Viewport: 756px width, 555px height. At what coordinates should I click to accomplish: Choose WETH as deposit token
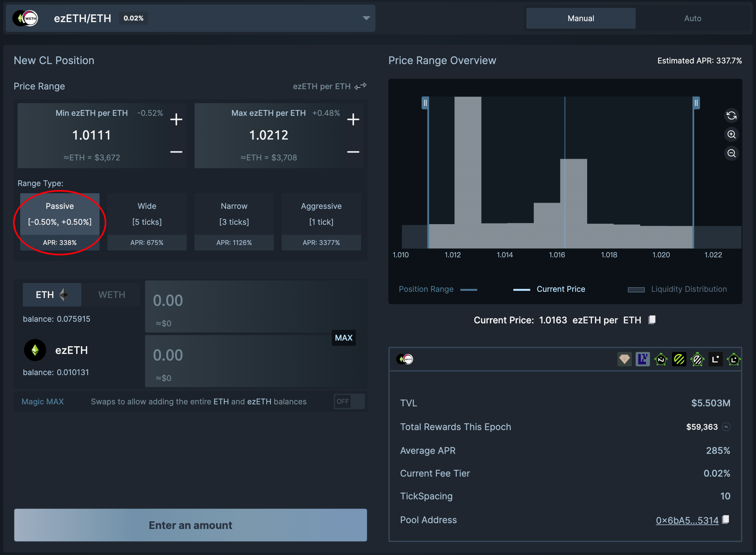tap(112, 295)
